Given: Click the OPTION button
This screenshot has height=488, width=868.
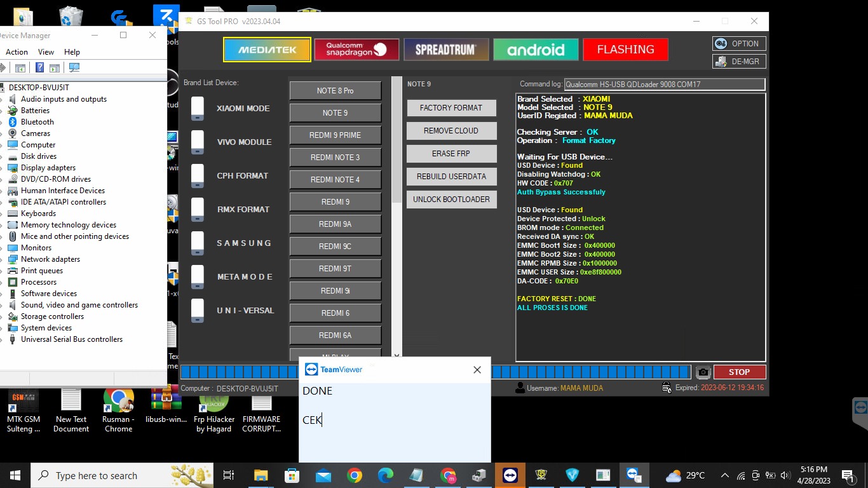Looking at the screenshot, I should tap(739, 44).
